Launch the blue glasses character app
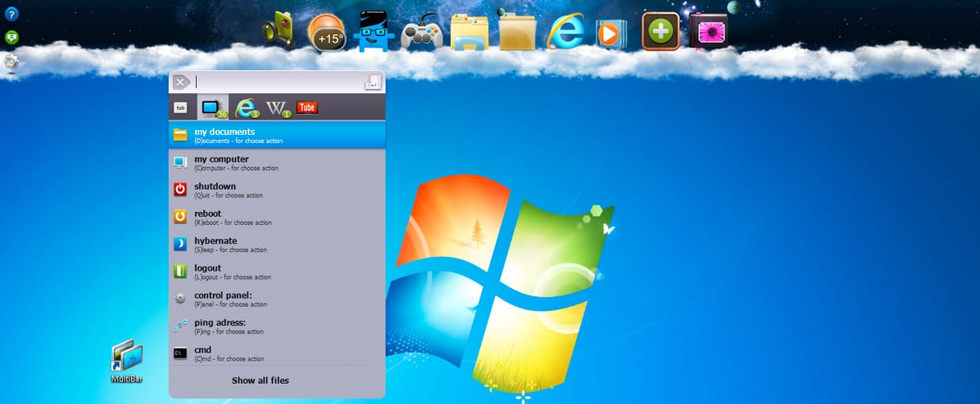Viewport: 980px width, 404px height. (374, 31)
